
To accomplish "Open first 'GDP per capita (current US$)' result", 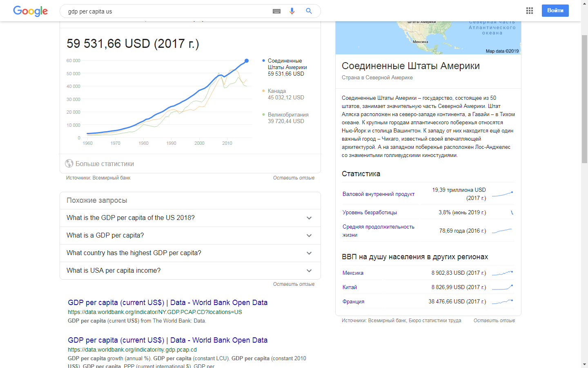I will tap(167, 303).
